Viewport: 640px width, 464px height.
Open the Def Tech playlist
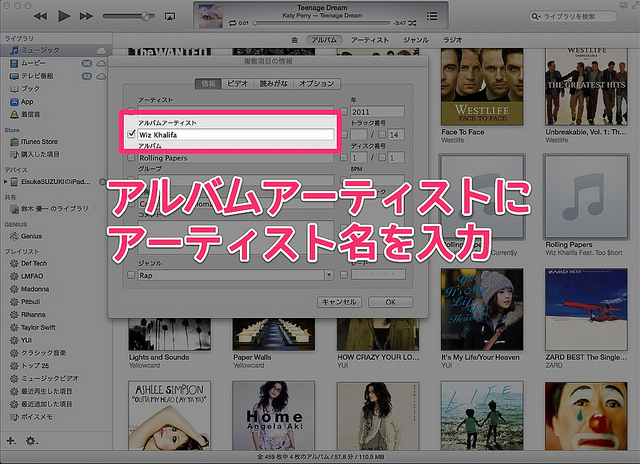tap(34, 263)
